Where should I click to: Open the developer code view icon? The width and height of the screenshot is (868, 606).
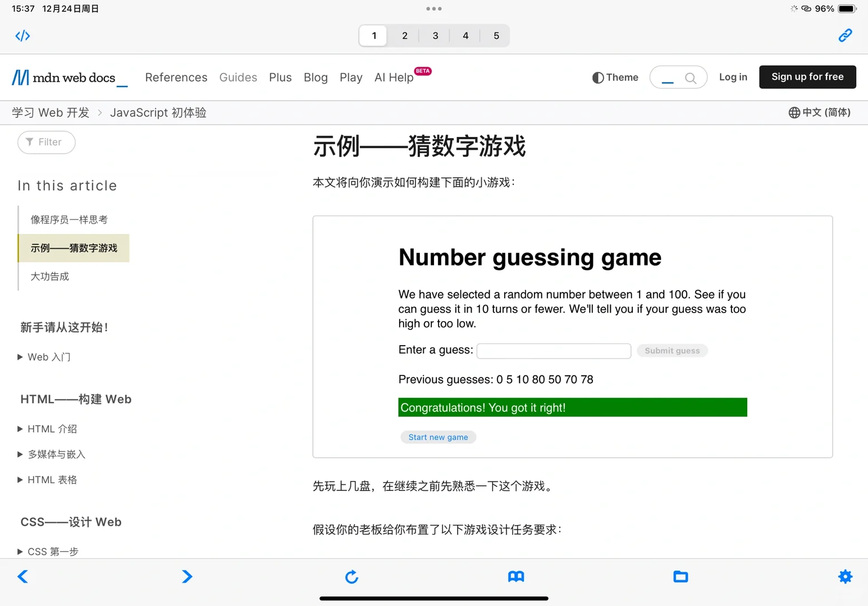point(22,35)
